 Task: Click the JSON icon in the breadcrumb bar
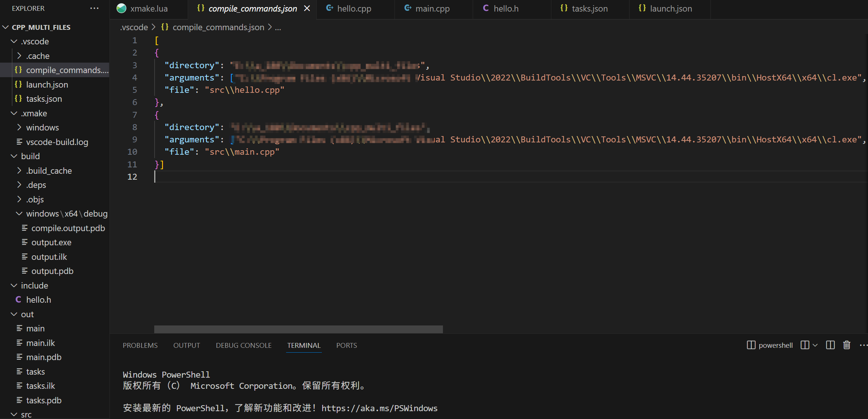tap(165, 27)
